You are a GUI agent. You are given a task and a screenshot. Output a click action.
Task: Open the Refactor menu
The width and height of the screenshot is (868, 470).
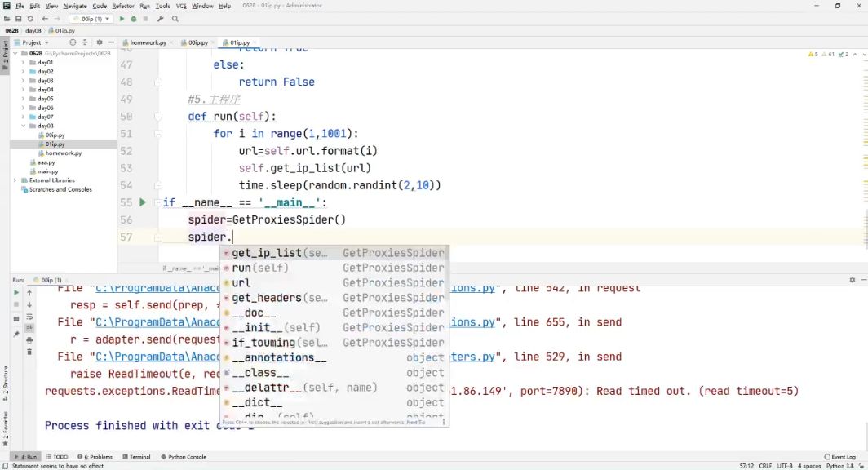coord(123,6)
